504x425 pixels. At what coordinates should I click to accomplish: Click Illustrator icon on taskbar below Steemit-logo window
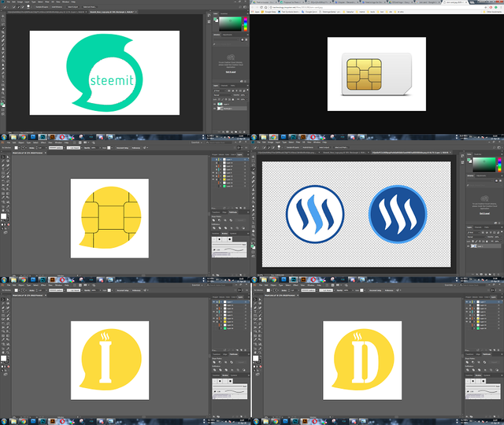pyautogui.click(x=52, y=137)
